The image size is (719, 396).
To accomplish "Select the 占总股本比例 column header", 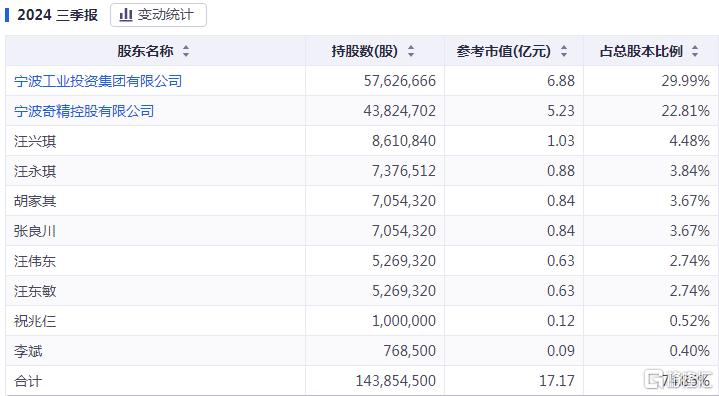I will pyautogui.click(x=651, y=51).
